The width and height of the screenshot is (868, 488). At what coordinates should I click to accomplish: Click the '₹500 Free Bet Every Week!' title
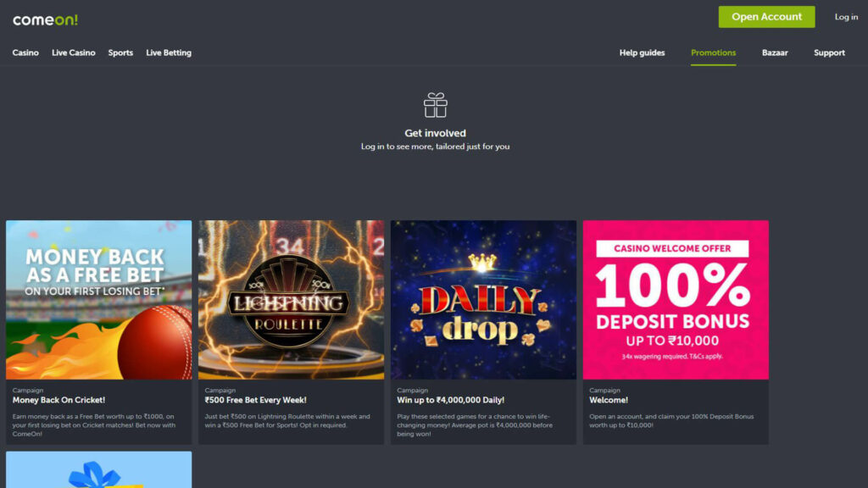coord(255,400)
